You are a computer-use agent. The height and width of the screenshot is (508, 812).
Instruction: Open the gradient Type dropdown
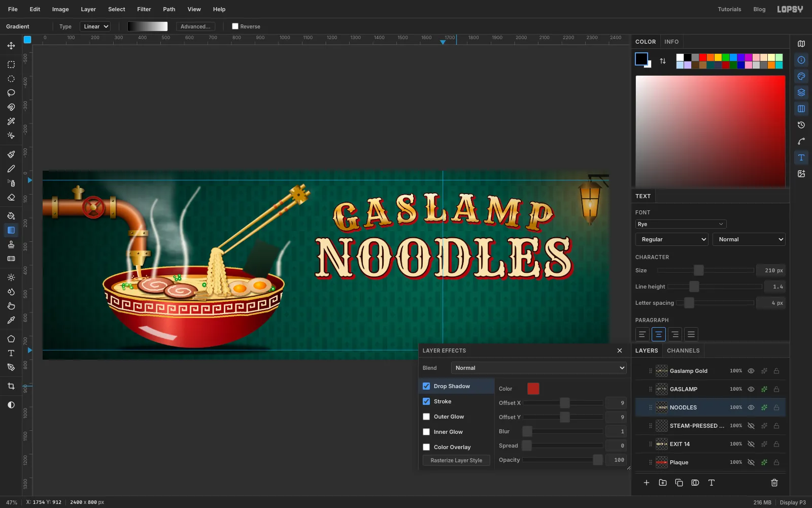coord(95,26)
